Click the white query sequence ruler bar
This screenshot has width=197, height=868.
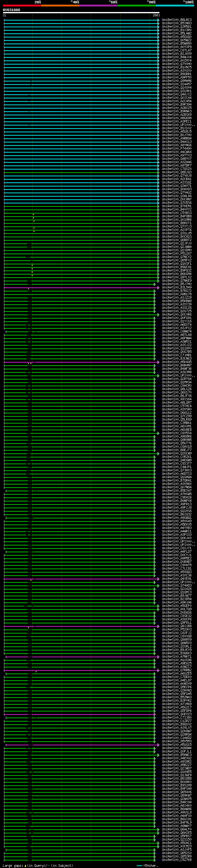(81, 13)
